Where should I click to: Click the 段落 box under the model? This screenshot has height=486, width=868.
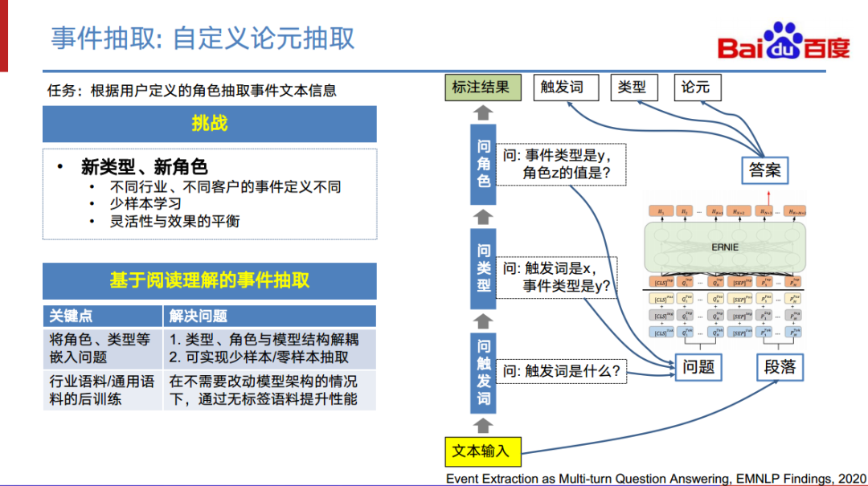[x=780, y=367]
